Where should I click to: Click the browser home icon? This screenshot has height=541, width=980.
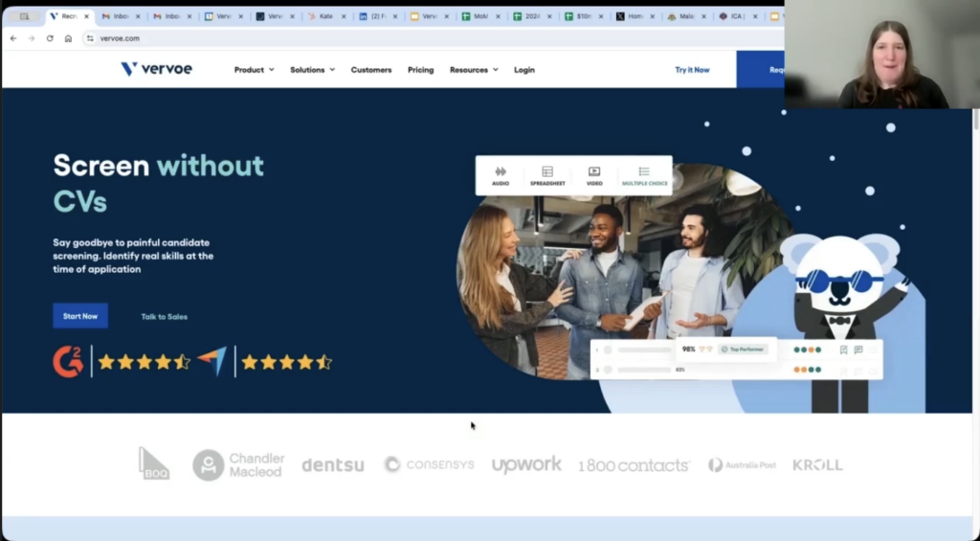coord(68,38)
